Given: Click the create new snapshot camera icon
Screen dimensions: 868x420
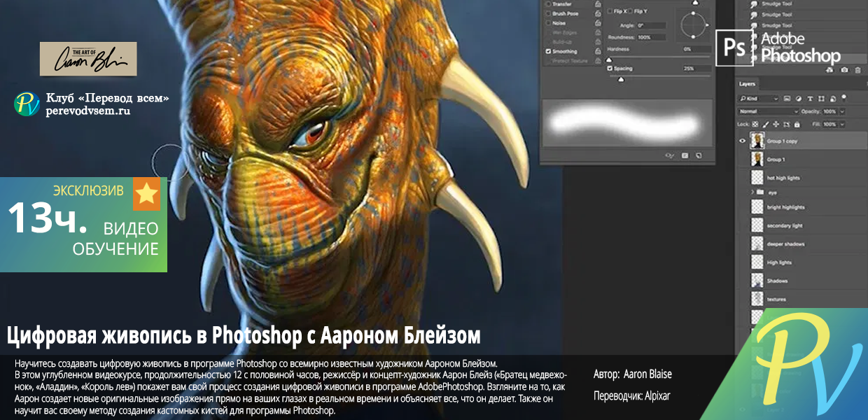Looking at the screenshot, I should 844,70.
